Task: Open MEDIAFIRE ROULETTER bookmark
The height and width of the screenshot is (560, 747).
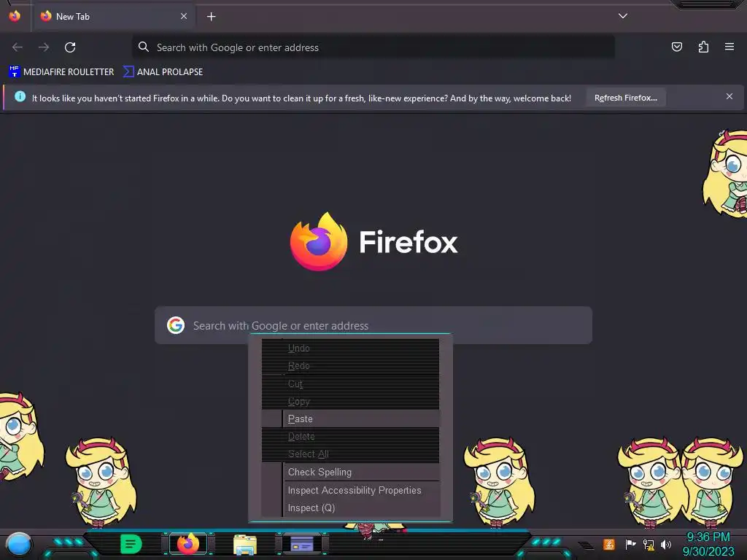Action: pos(62,72)
